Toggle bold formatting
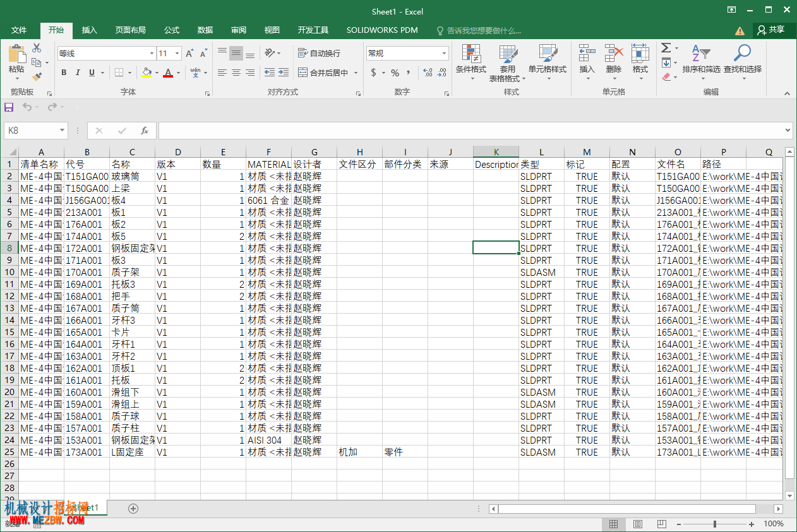 click(x=64, y=73)
